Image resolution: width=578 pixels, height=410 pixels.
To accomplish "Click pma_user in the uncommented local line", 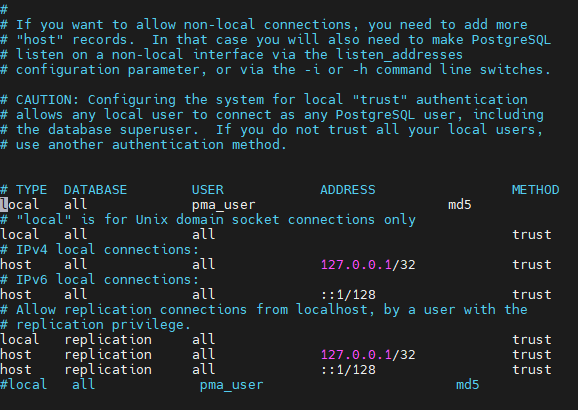I will pyautogui.click(x=223, y=205).
